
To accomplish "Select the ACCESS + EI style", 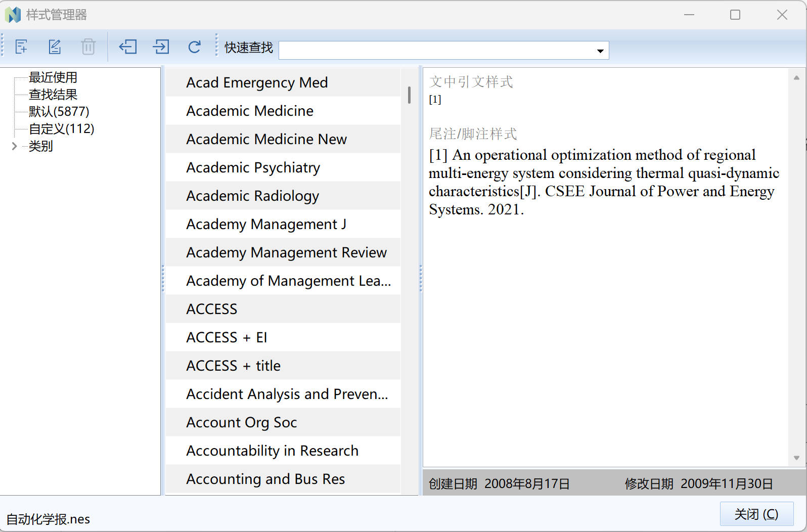I will point(226,337).
